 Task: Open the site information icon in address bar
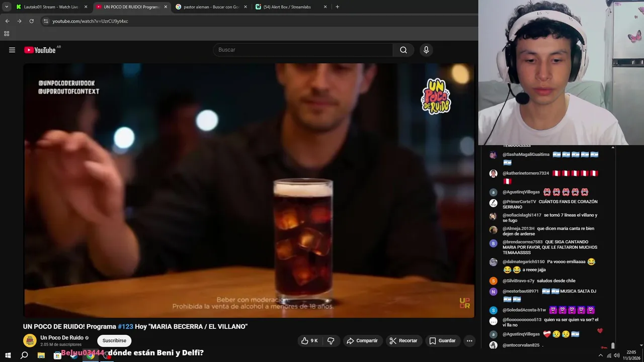click(46, 21)
